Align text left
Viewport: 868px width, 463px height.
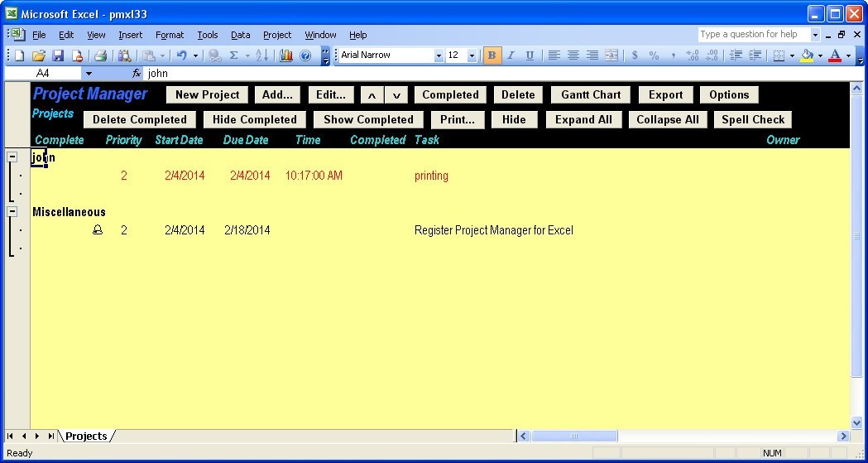click(x=554, y=55)
